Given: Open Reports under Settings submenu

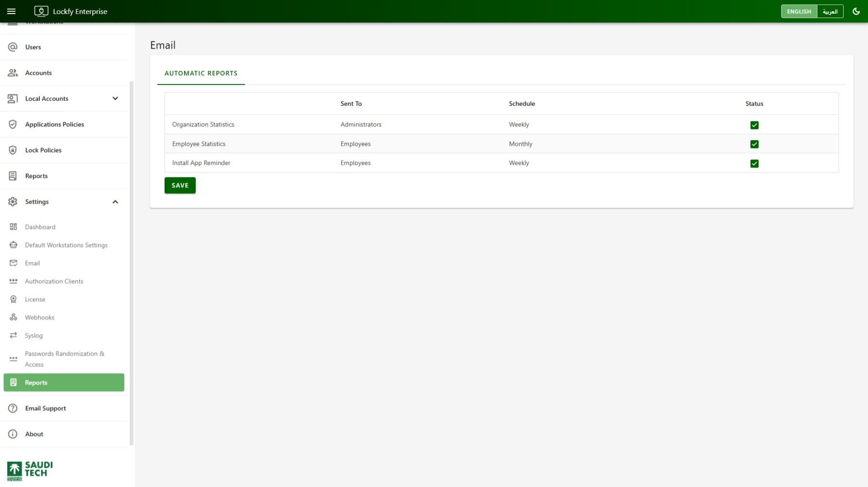Looking at the screenshot, I should (64, 382).
